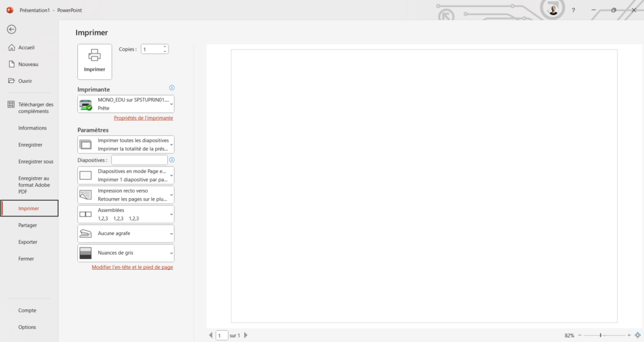
Task: Open the Impression recto verso dropdown
Action: tap(126, 195)
